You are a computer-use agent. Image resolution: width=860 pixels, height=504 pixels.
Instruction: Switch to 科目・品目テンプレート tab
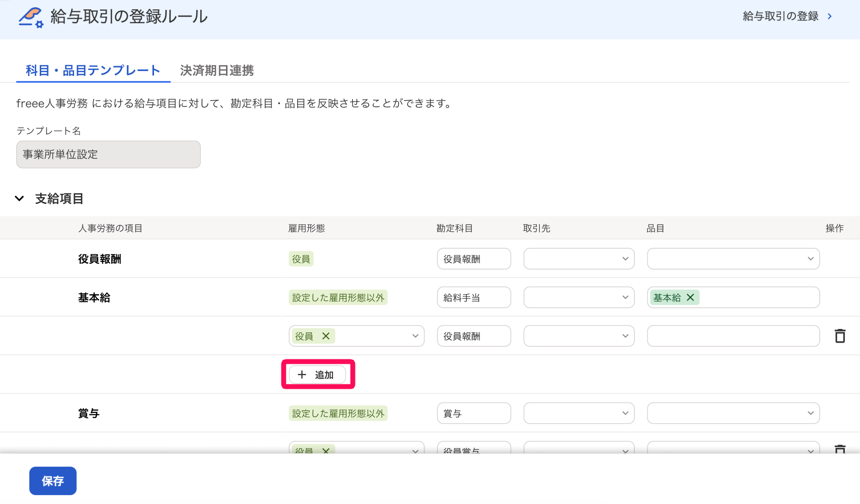93,71
